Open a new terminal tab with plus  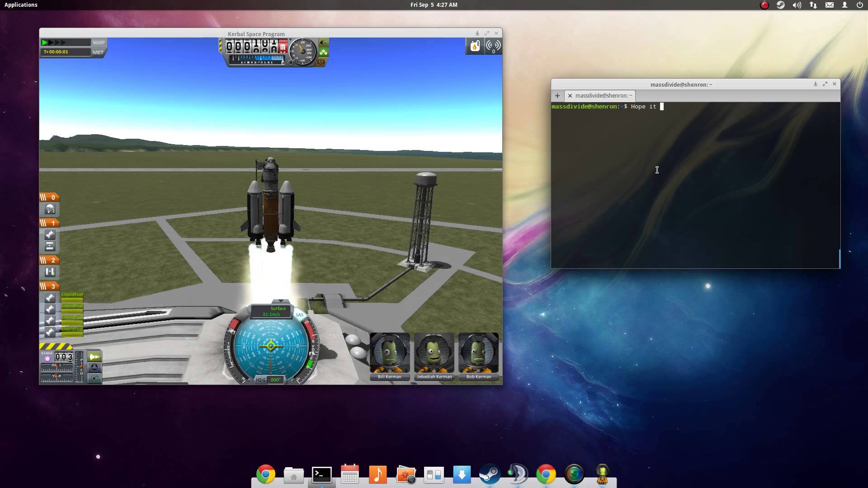click(x=557, y=96)
